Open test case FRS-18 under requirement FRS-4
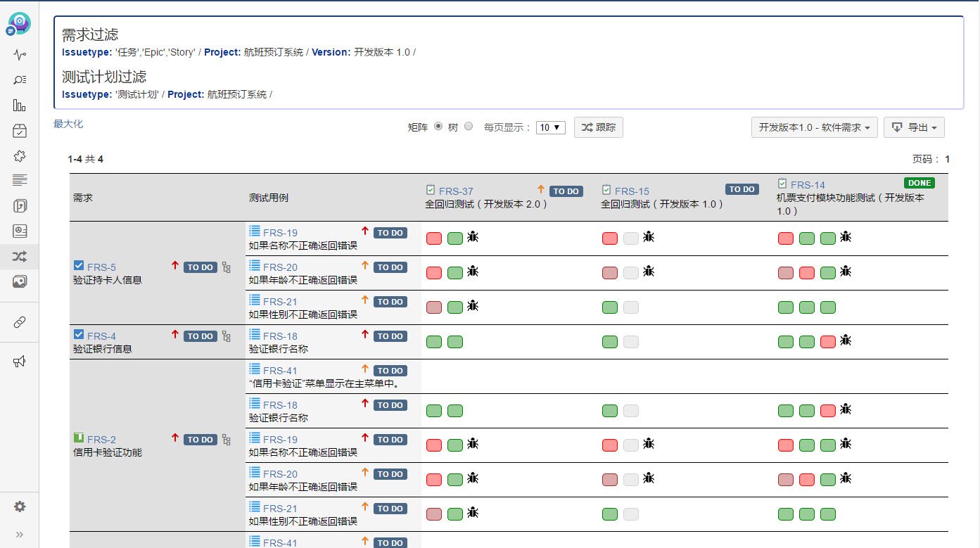 coord(280,336)
